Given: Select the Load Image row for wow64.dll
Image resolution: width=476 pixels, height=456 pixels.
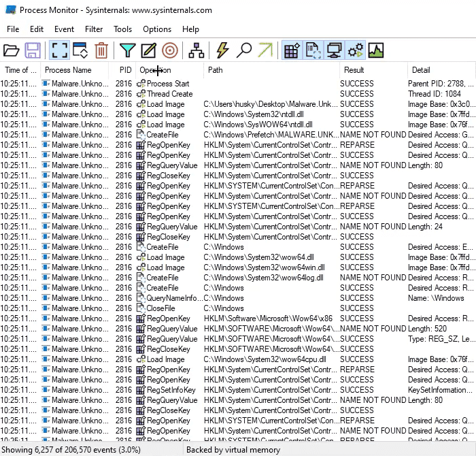Looking at the screenshot, I should [x=238, y=257].
